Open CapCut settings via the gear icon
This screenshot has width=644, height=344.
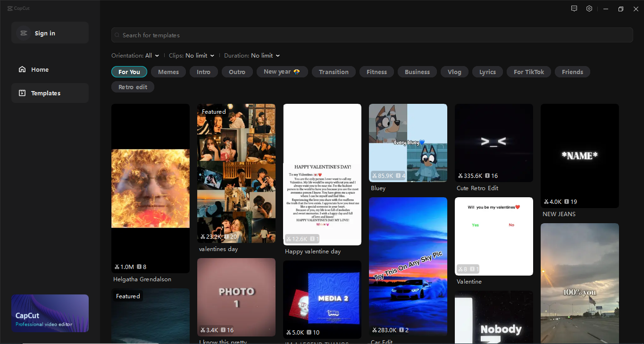point(589,8)
